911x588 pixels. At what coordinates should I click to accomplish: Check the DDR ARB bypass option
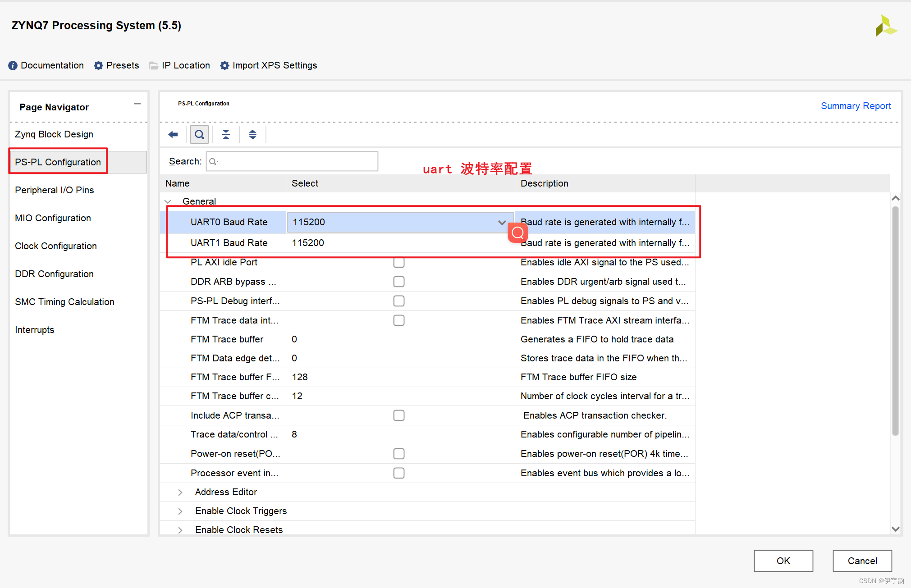(x=398, y=282)
